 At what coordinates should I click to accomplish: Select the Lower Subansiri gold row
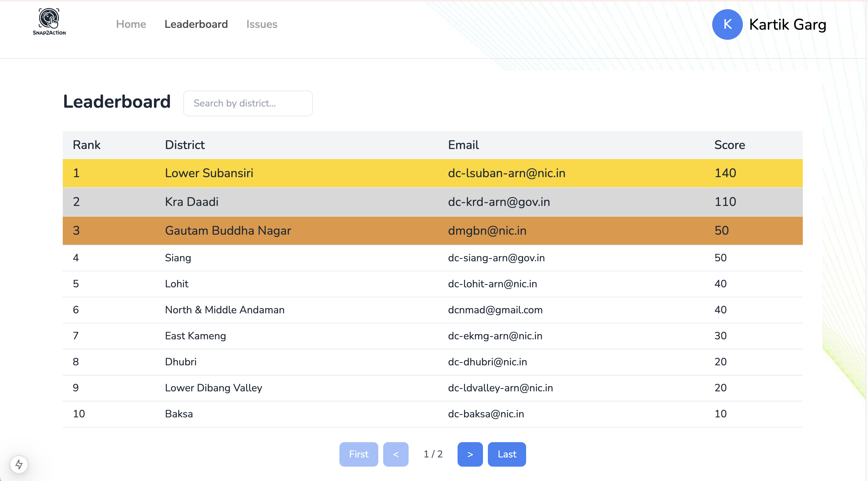click(x=209, y=173)
